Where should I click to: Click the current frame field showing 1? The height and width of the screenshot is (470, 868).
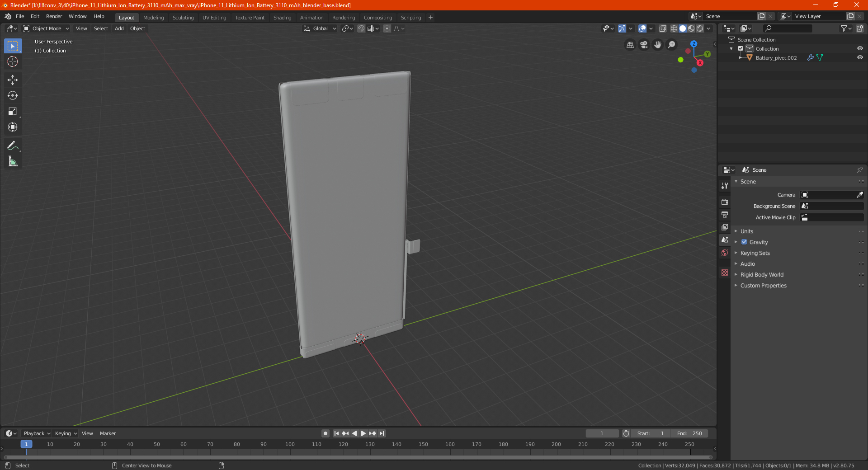(602, 433)
